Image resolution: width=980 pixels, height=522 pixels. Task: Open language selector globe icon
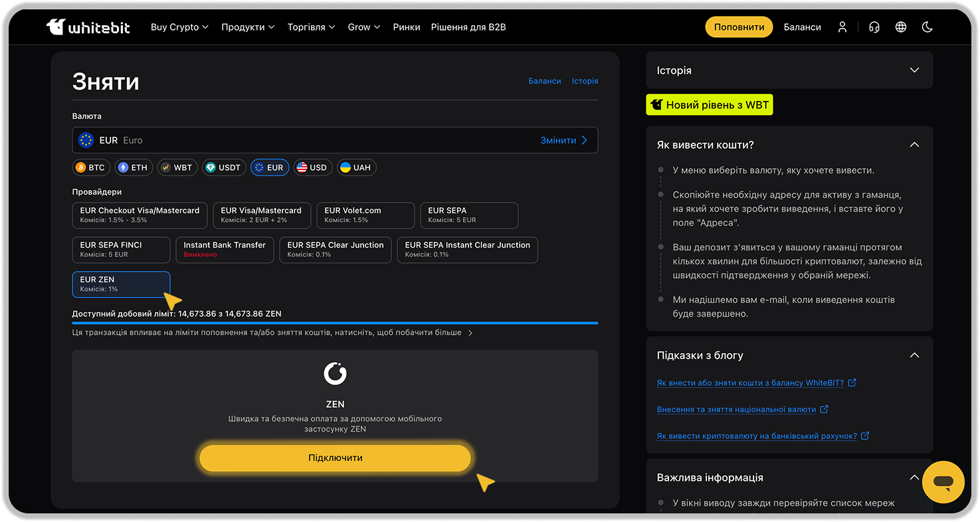(901, 27)
